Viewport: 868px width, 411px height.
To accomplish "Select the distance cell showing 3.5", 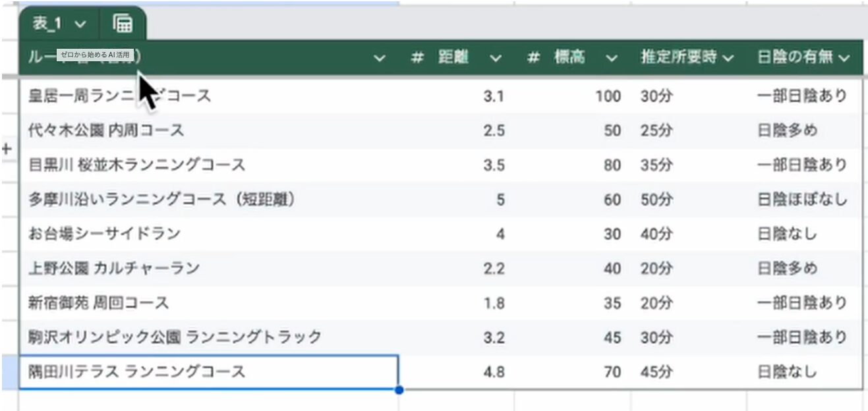I will point(493,165).
